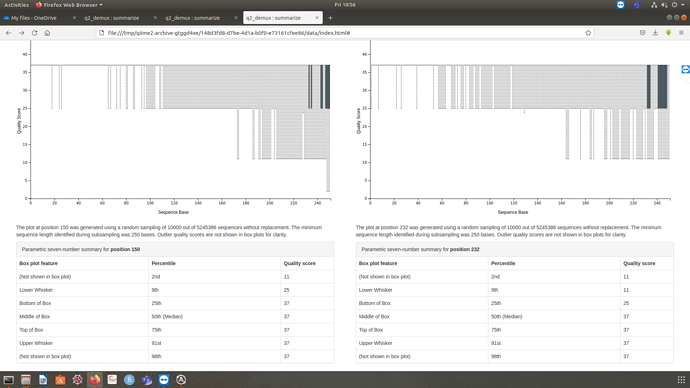690x388 pixels.
Task: Click the TeamViewer tray icon in top bar
Action: 620,5
